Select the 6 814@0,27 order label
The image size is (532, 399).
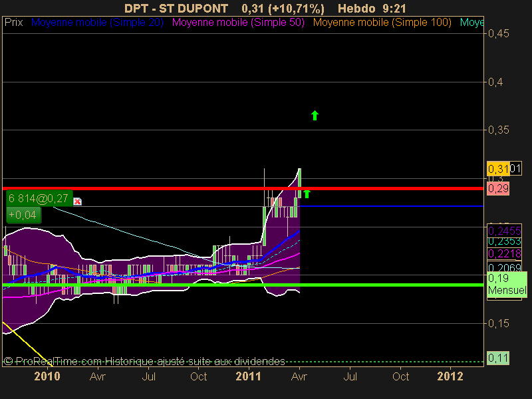pos(39,198)
